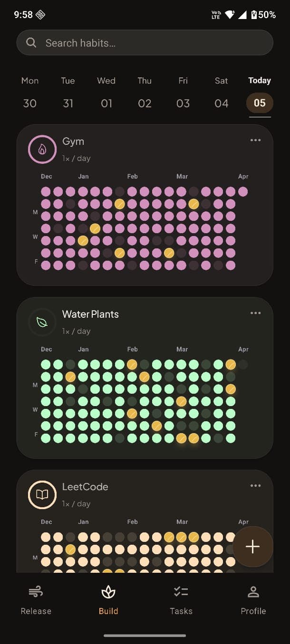290x644 pixels.
Task: Tap the leaf icon on Water Plants habit
Action: click(42, 322)
